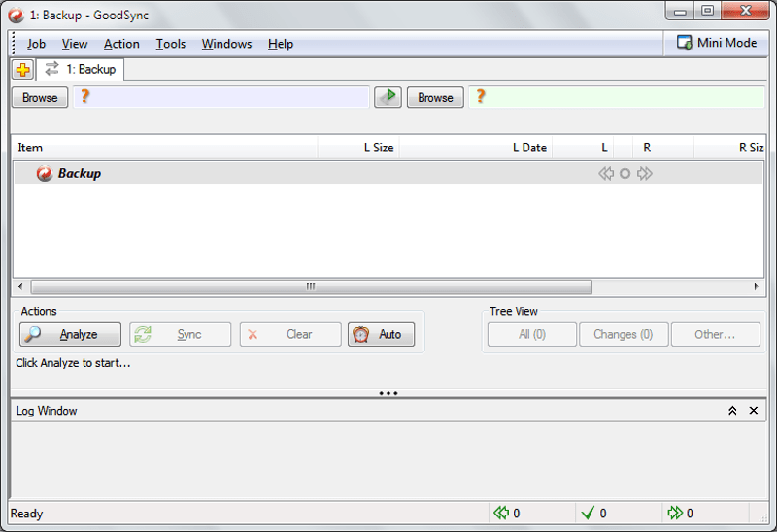Select the 1: Backup tab
777x532 pixels.
click(81, 69)
